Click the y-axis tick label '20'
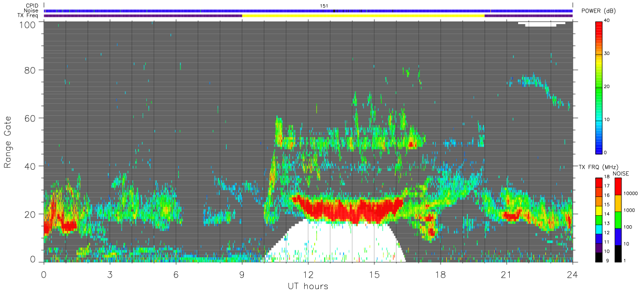644x297 pixels. coord(31,214)
